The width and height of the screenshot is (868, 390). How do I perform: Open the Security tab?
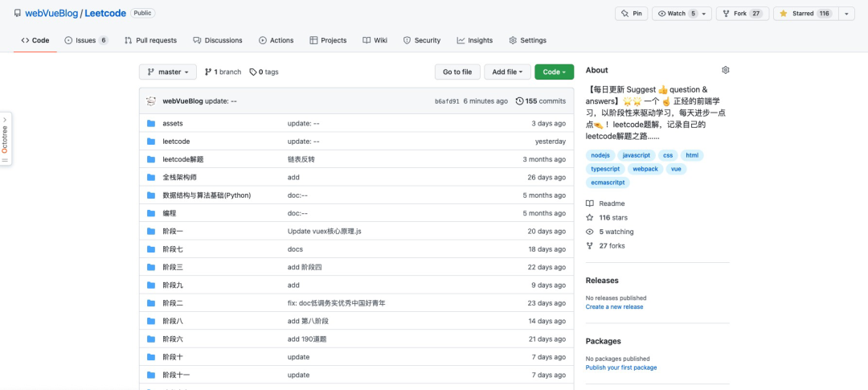[x=422, y=40]
